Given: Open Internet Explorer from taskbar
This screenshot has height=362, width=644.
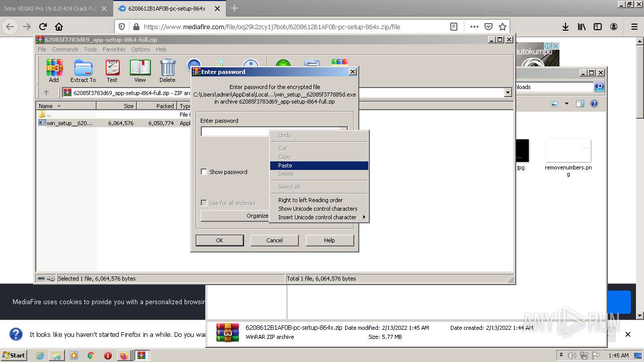Looking at the screenshot, I should [x=40, y=355].
